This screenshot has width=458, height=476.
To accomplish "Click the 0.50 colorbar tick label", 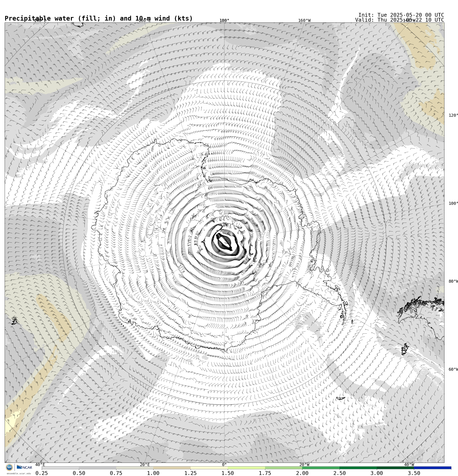I will coord(79,473).
